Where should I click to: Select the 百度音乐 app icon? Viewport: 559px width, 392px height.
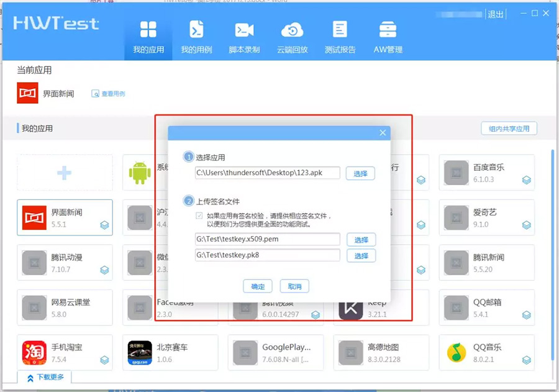(457, 173)
